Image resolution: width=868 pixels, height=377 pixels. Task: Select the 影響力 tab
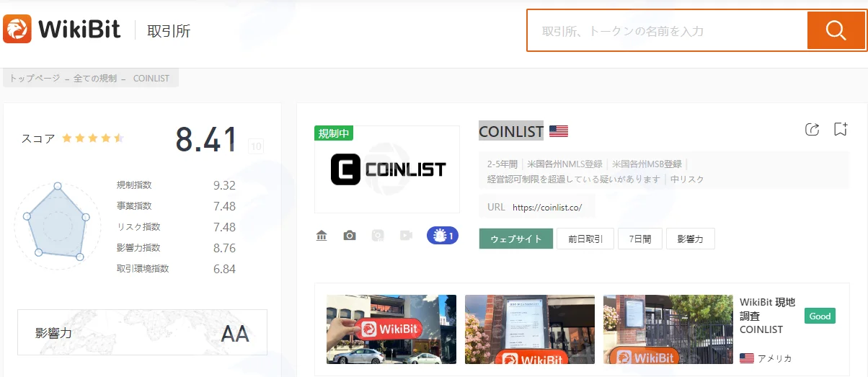(691, 239)
